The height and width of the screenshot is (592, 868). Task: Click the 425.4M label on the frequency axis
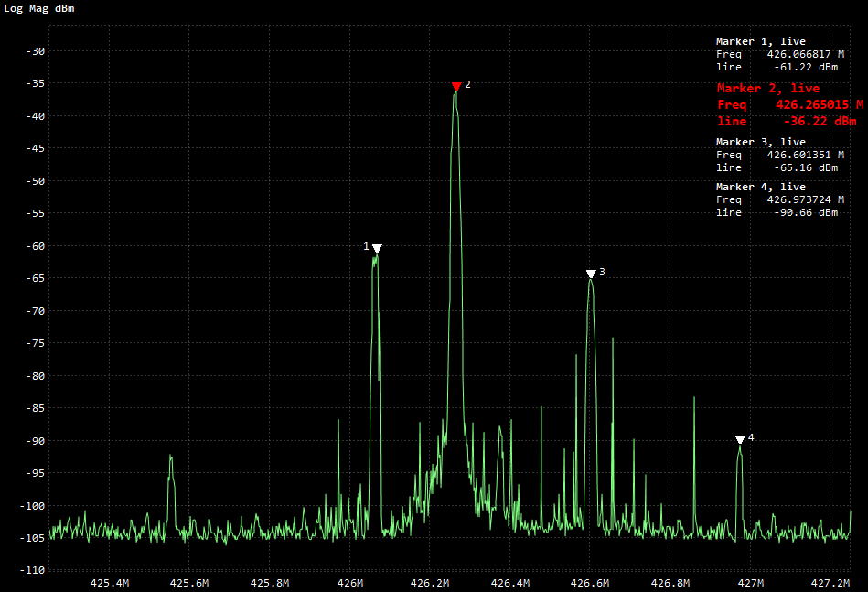[x=110, y=583]
